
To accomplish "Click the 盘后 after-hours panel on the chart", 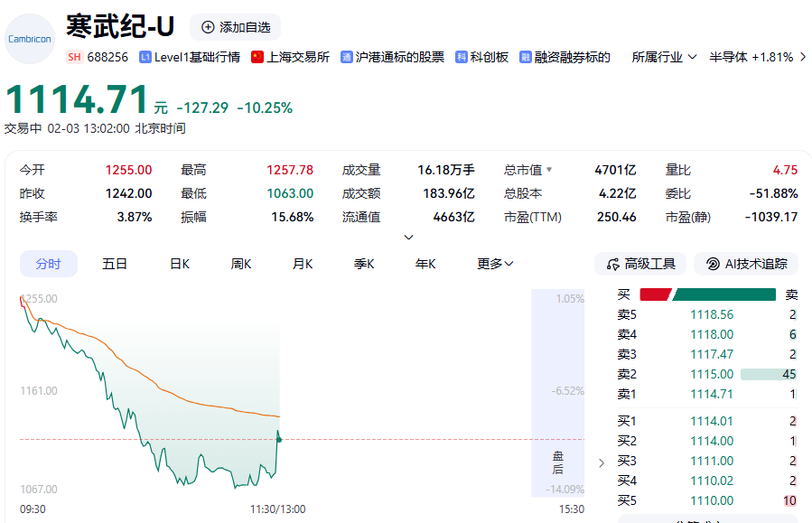I will click(x=557, y=393).
